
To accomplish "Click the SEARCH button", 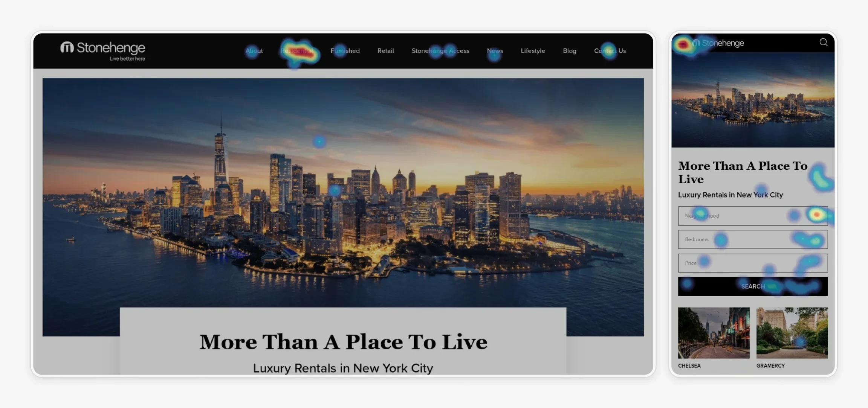I will (753, 286).
